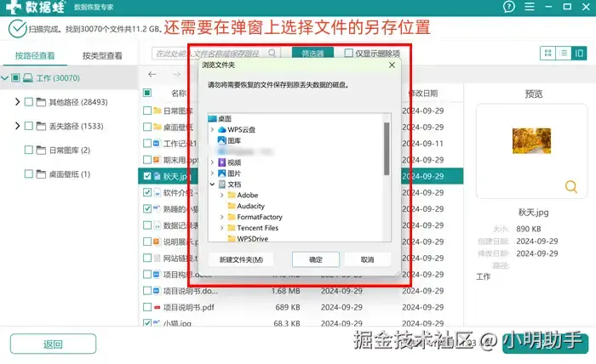Switch to list view layout

(564, 53)
